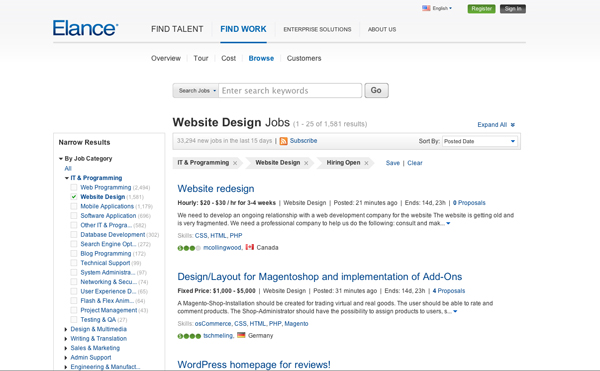This screenshot has width=600, height=371.
Task: Click the Expand All double-chevron icon
Action: [513, 125]
